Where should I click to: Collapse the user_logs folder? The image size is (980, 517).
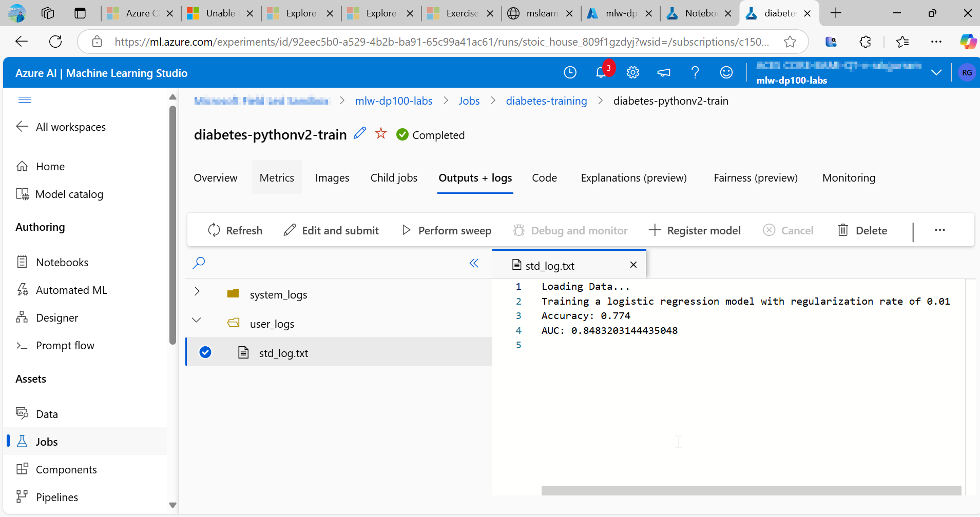(197, 320)
